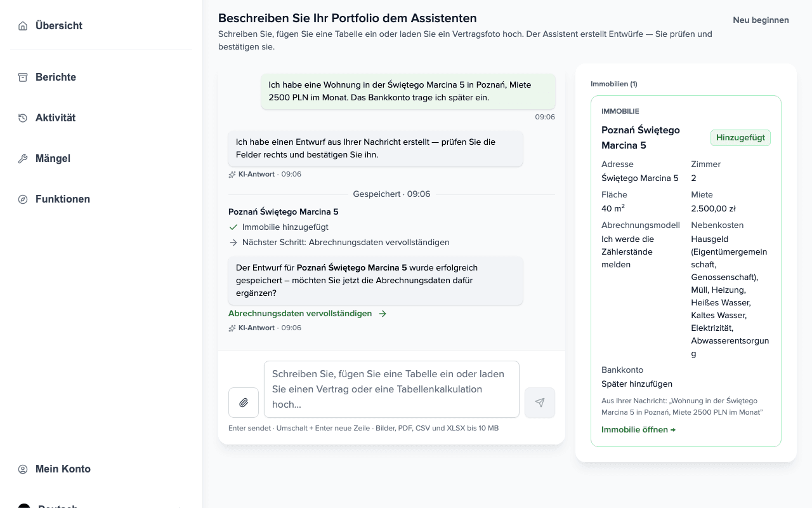This screenshot has width=812, height=508.
Task: Open the property via Immobilie öffnen
Action: pyautogui.click(x=638, y=430)
